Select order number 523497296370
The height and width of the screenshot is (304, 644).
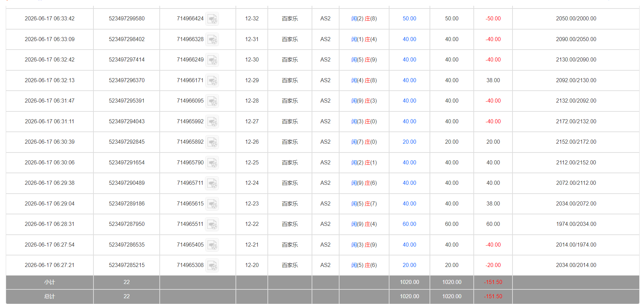coord(127,81)
